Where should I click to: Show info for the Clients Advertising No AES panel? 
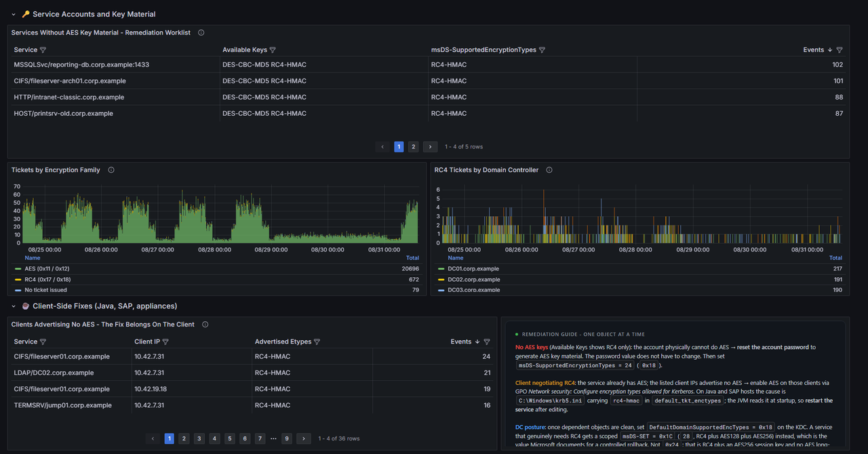[x=205, y=325]
